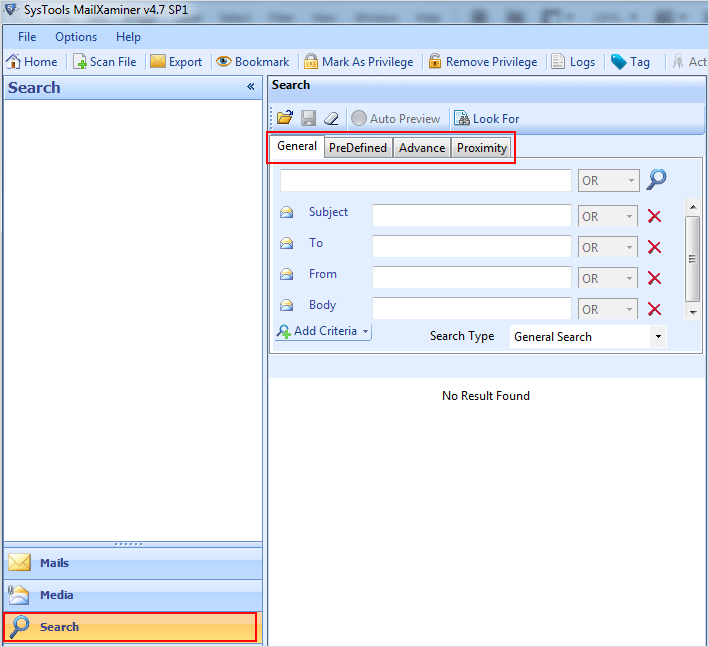Image resolution: width=709 pixels, height=647 pixels.
Task: Click the Export envelope icon
Action: (158, 61)
